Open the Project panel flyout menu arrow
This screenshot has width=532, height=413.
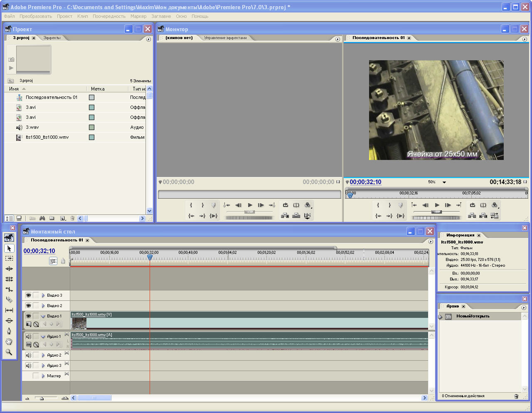point(148,39)
